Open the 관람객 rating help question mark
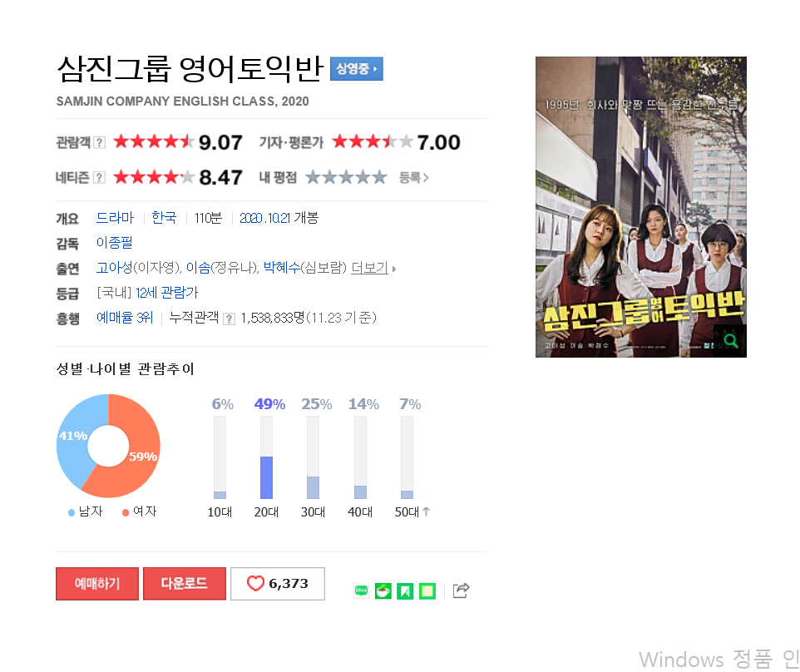Viewport: 800px width, 672px height. 100,142
